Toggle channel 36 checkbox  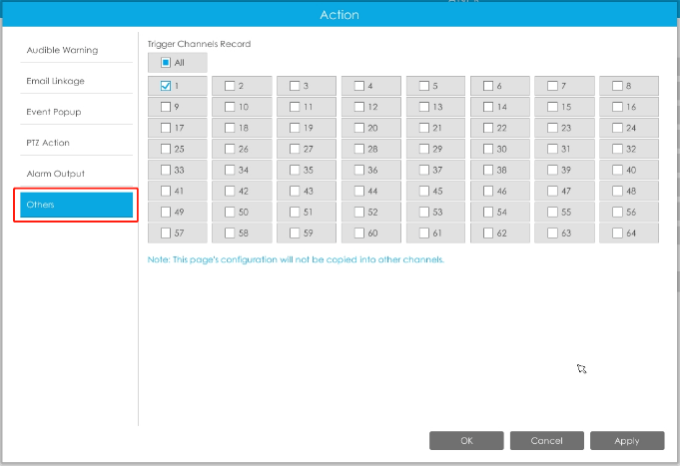359,170
